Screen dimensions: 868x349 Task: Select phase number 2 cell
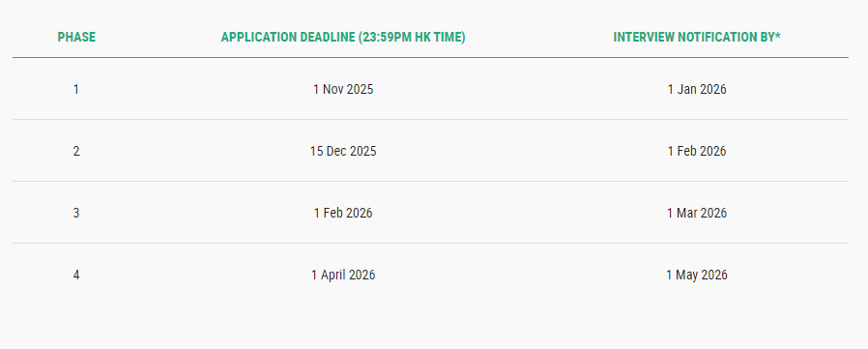coord(75,151)
